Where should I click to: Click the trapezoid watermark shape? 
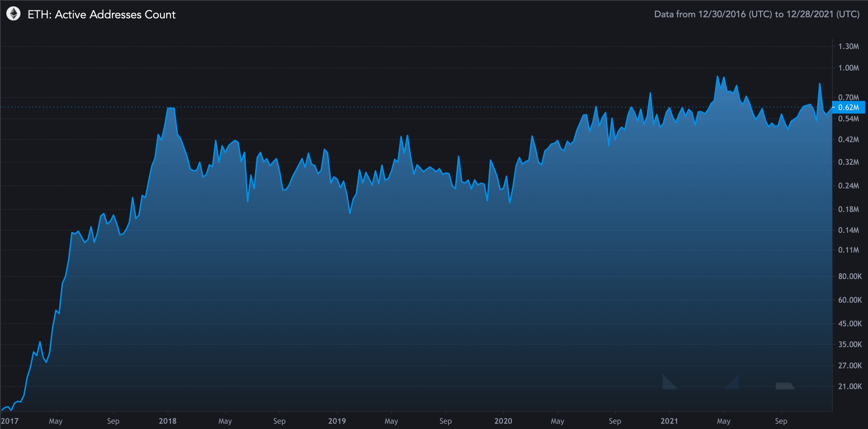point(784,386)
